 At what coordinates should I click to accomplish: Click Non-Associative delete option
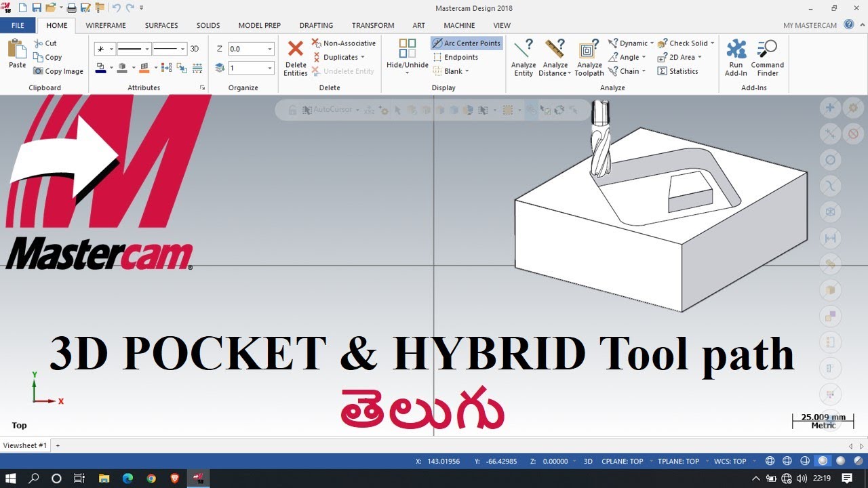(x=344, y=43)
